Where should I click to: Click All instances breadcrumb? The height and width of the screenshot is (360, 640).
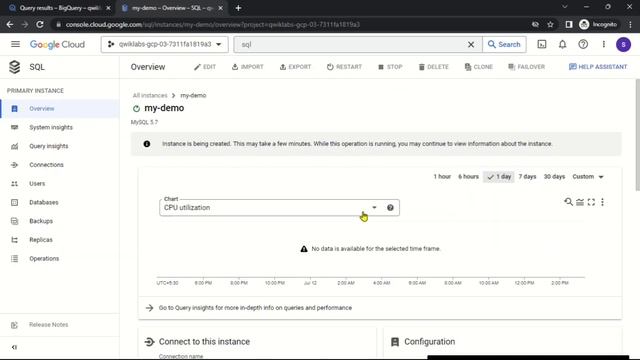(150, 96)
